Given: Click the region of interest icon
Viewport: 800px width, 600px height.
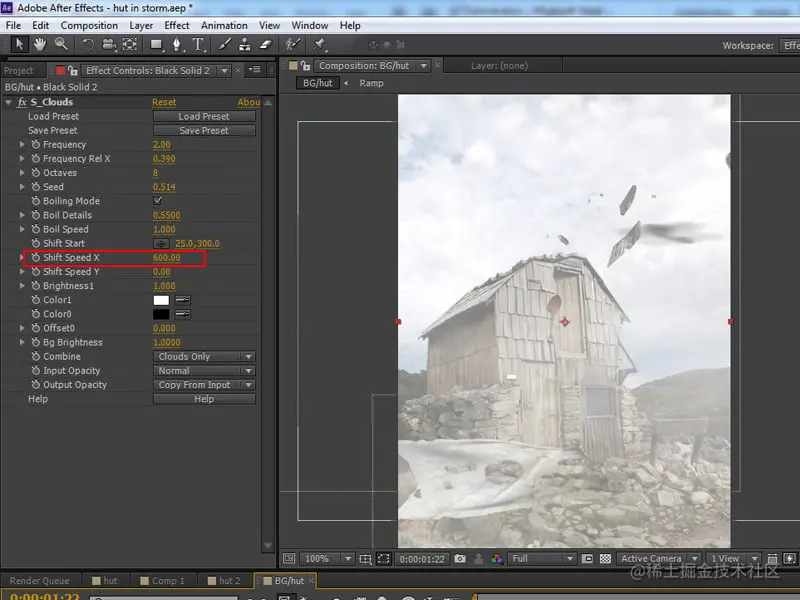Looking at the screenshot, I should (x=587, y=559).
